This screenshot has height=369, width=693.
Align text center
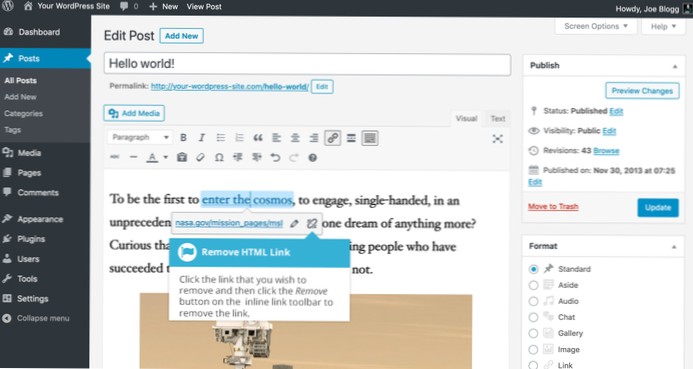[x=295, y=138]
